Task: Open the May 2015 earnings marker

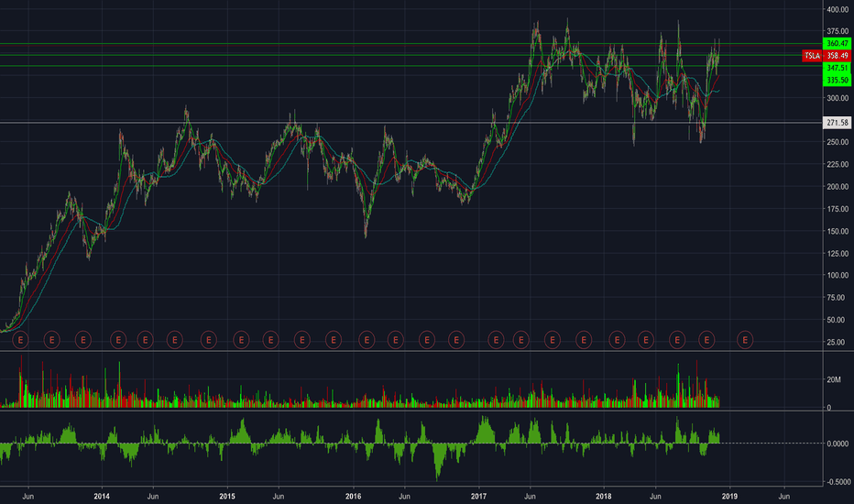Action: 270,341
